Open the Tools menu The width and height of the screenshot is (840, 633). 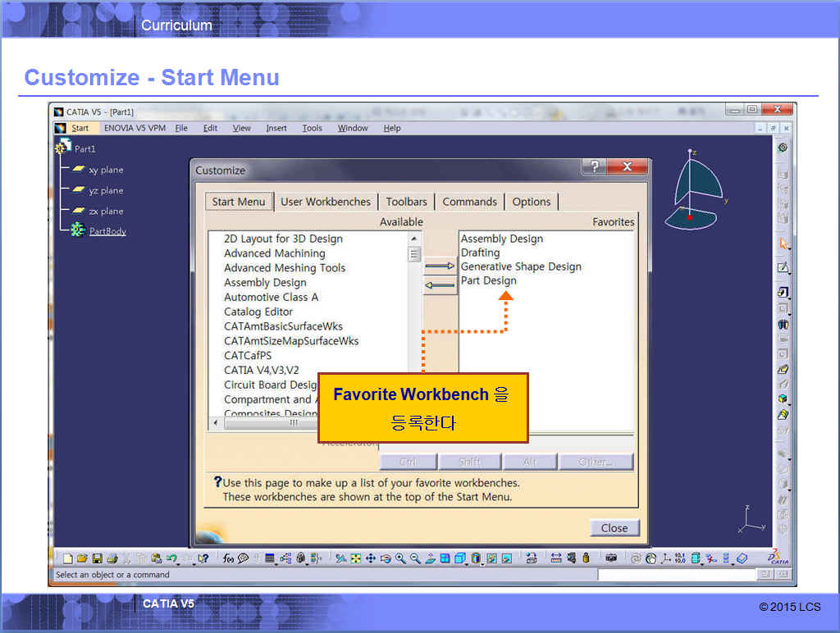click(312, 128)
